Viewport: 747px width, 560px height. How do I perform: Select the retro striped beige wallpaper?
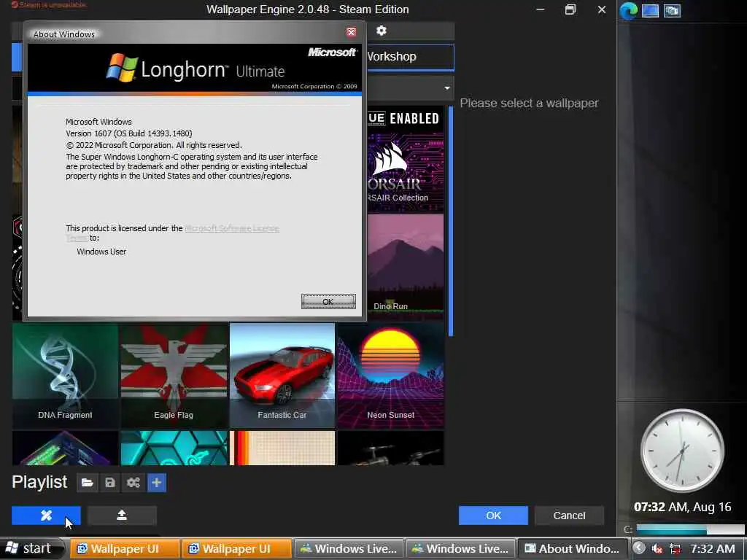pyautogui.click(x=282, y=448)
